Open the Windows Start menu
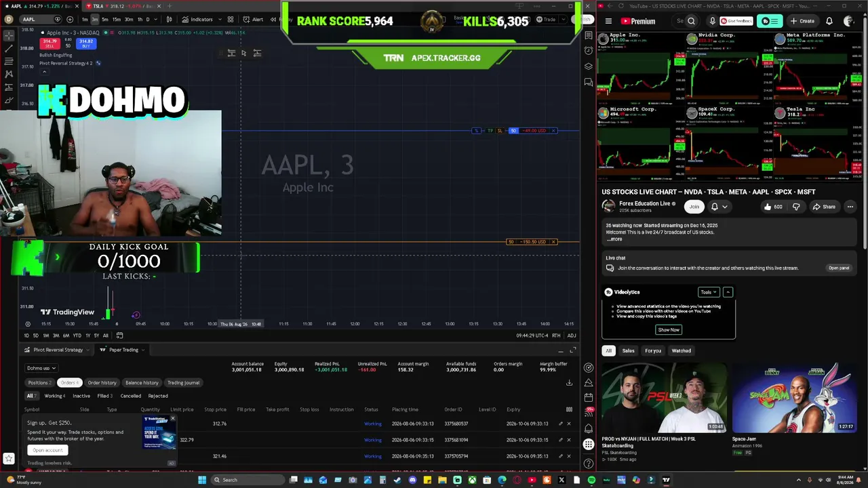Screen dimensions: 868x488 pos(201,480)
